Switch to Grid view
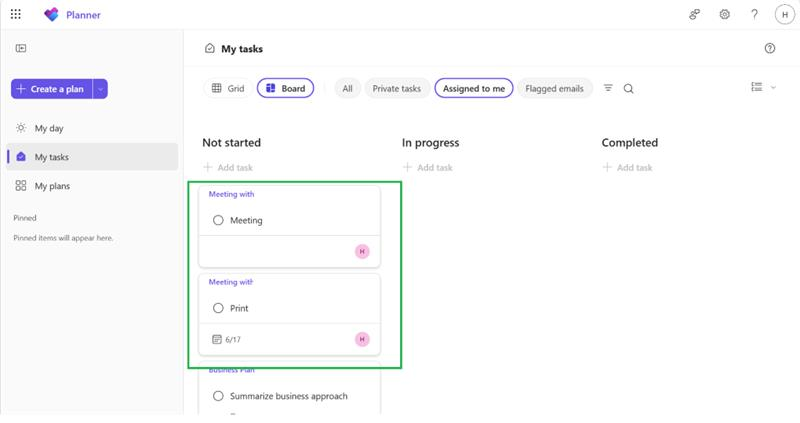The image size is (800, 423). pos(228,88)
